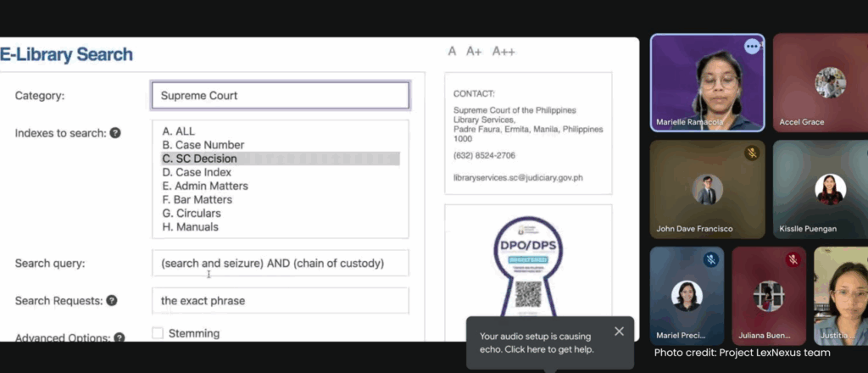Click help icon beside Indexes to search
Screen dimensions: 868x373
click(115, 133)
